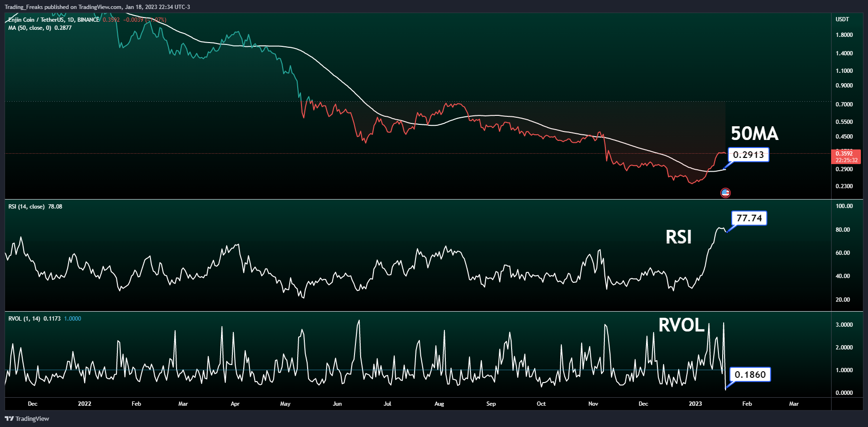Click the large RSI text annotation
This screenshot has height=427, width=868.
679,237
